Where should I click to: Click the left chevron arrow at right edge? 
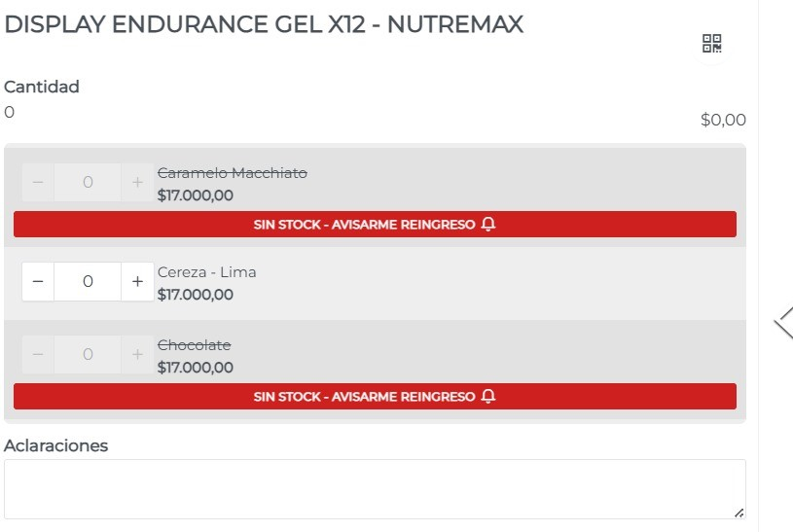point(784,324)
